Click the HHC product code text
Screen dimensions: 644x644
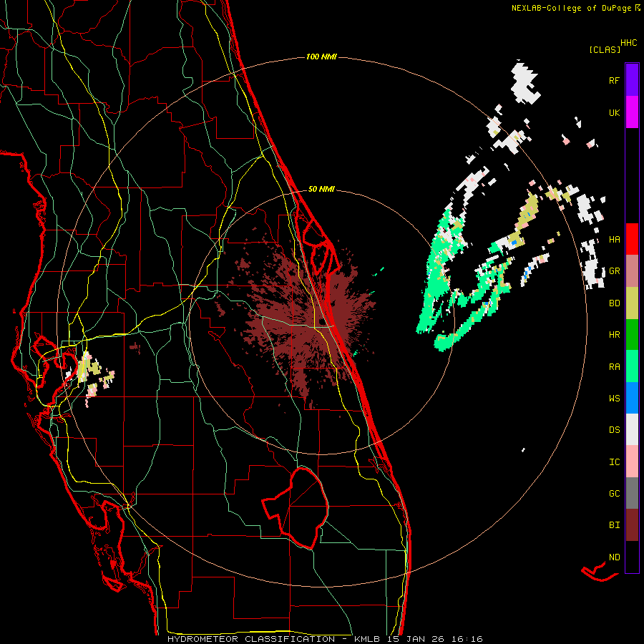click(x=629, y=43)
